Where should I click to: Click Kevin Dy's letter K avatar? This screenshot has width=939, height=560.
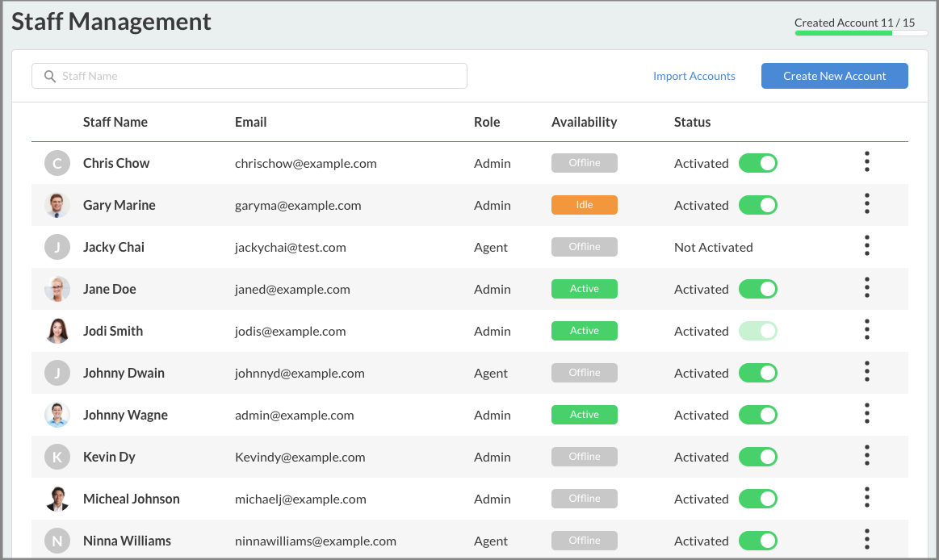tap(57, 457)
